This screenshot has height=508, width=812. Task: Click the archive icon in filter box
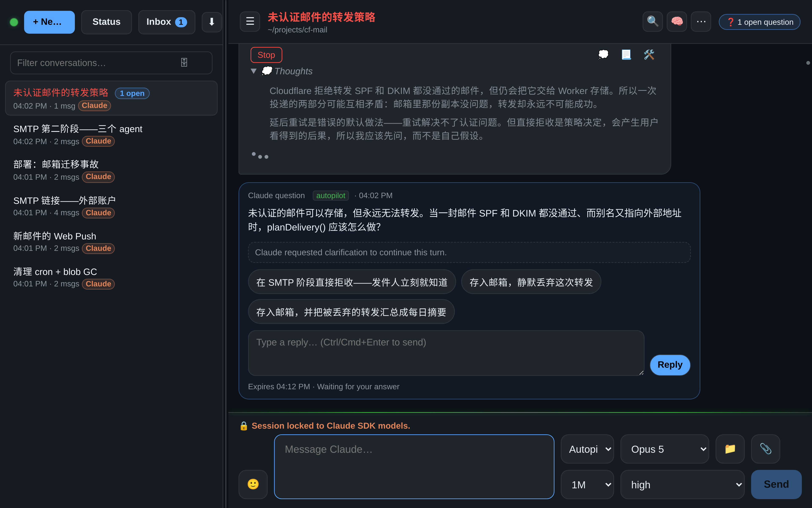click(x=184, y=62)
